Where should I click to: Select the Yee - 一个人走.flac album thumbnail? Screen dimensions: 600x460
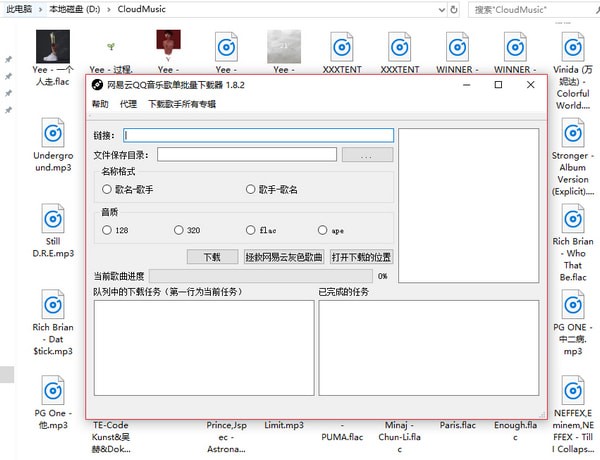pos(53,46)
